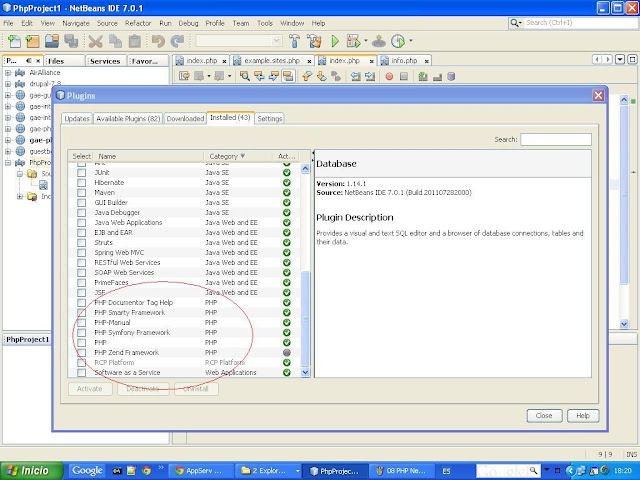Open the example.sites.php editor tab
The image size is (640, 480).
click(272, 61)
